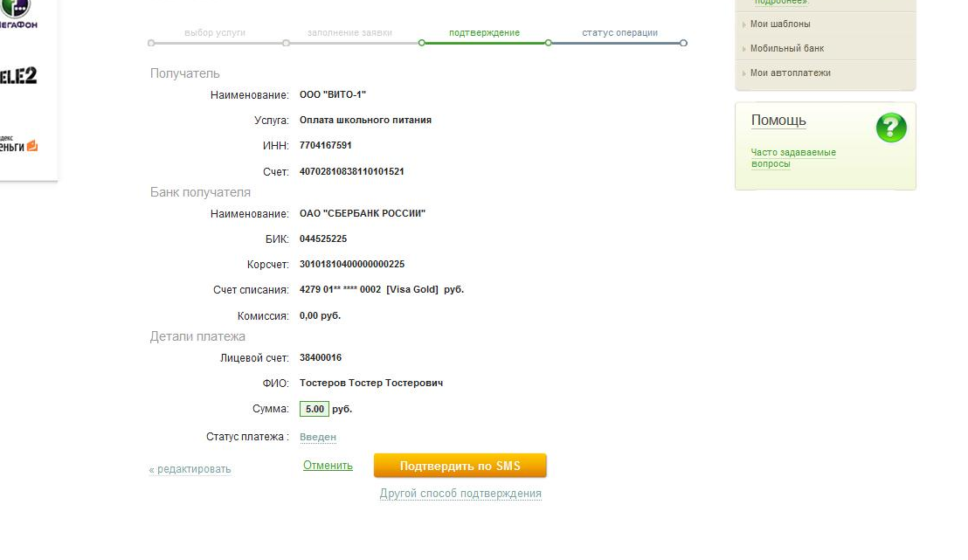Click the подтверждение progress step
The width and height of the screenshot is (968, 560).
484,32
